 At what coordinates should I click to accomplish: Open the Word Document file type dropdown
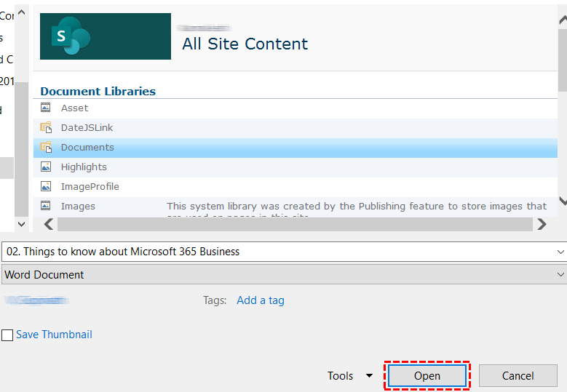(x=560, y=275)
